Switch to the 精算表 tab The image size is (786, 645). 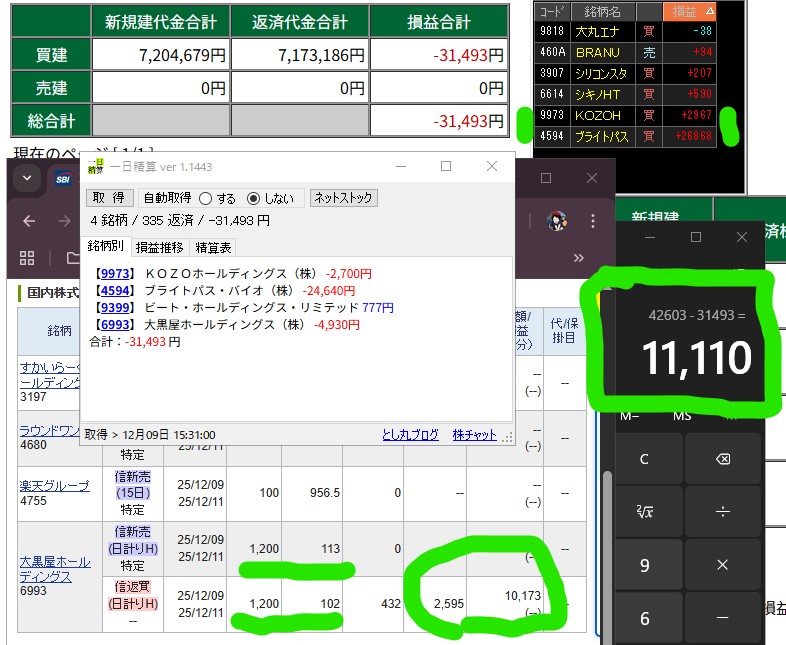(213, 247)
